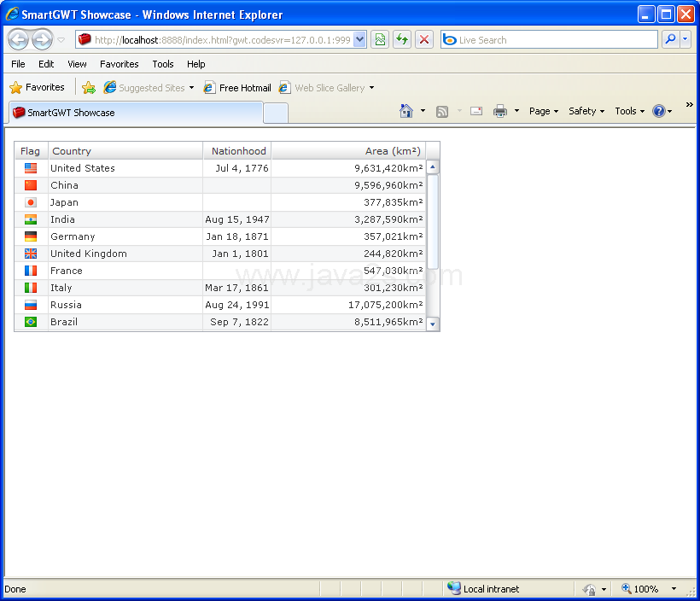
Task: Open a new blank tab
Action: [276, 113]
